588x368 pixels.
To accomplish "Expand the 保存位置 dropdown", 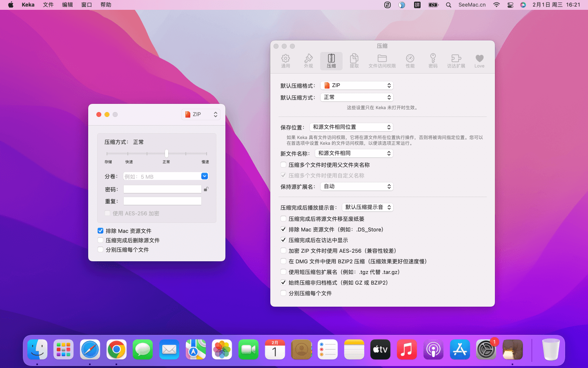I will (x=351, y=127).
